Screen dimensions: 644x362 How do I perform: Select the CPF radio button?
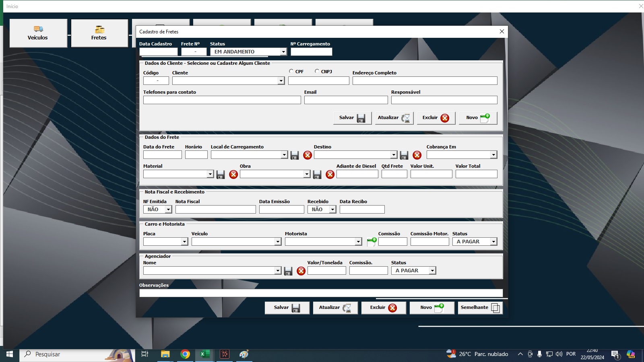point(291,71)
